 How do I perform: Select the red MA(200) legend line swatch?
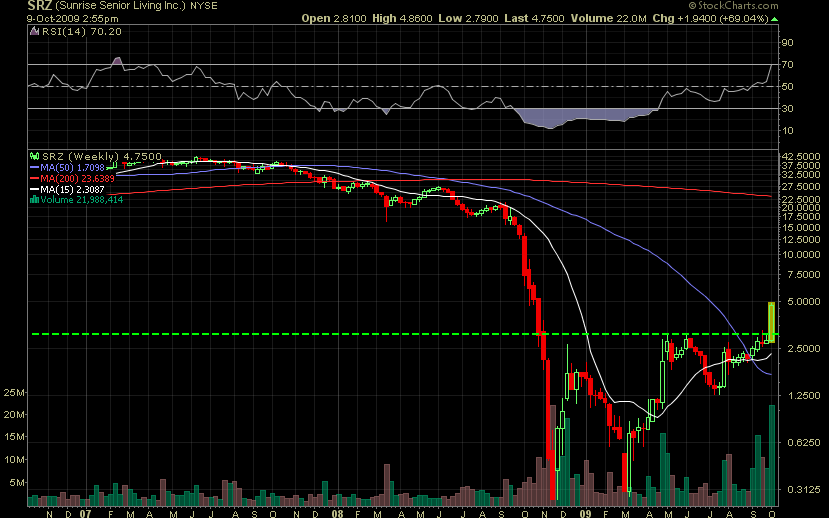[x=35, y=179]
